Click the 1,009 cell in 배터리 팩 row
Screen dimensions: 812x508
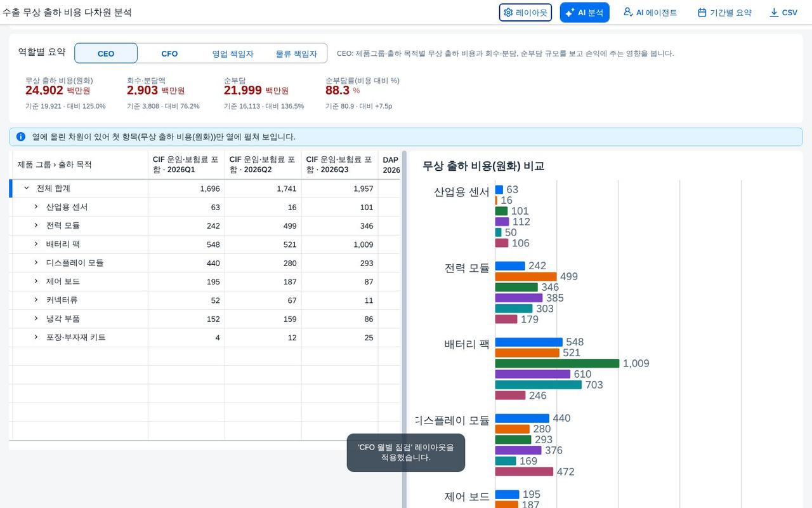point(340,244)
